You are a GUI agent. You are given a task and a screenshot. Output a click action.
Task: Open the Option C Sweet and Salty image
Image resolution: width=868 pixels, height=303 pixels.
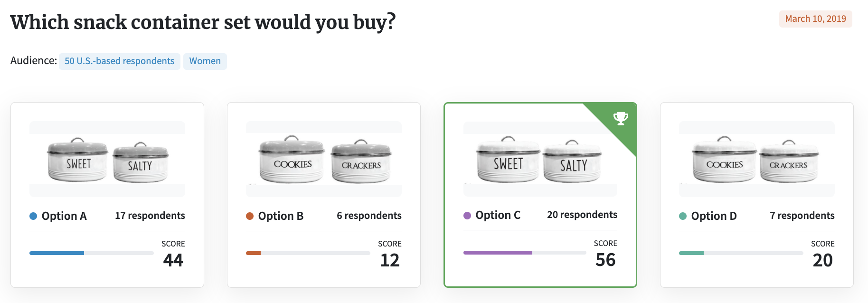coord(540,159)
